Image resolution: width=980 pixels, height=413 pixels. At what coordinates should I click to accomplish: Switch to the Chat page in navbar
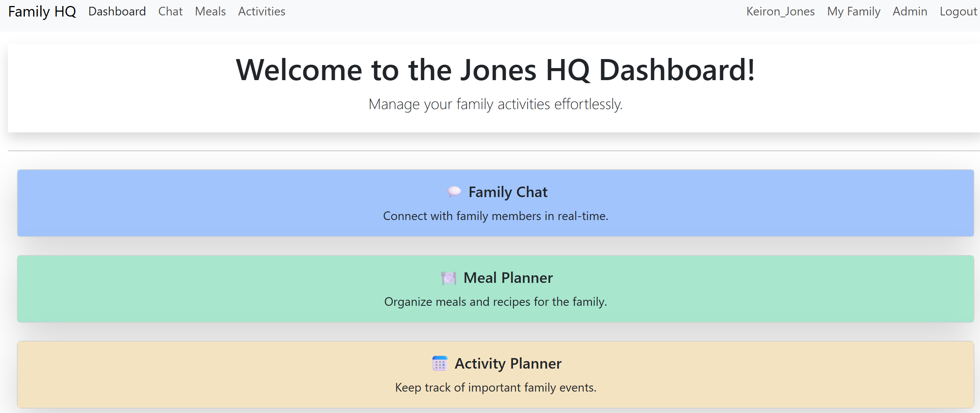click(170, 11)
